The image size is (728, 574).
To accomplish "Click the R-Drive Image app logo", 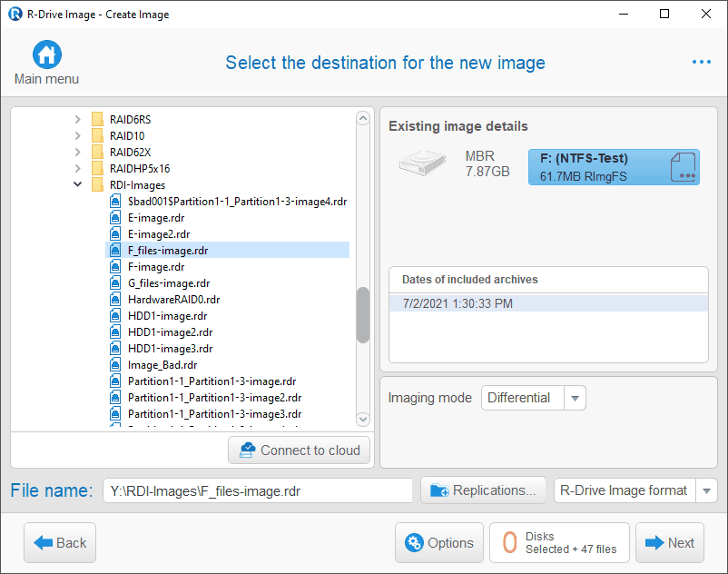I will coord(15,14).
